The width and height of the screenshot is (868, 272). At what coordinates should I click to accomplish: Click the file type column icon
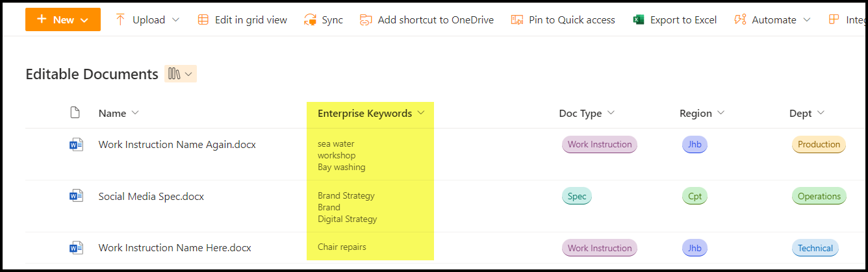(75, 113)
